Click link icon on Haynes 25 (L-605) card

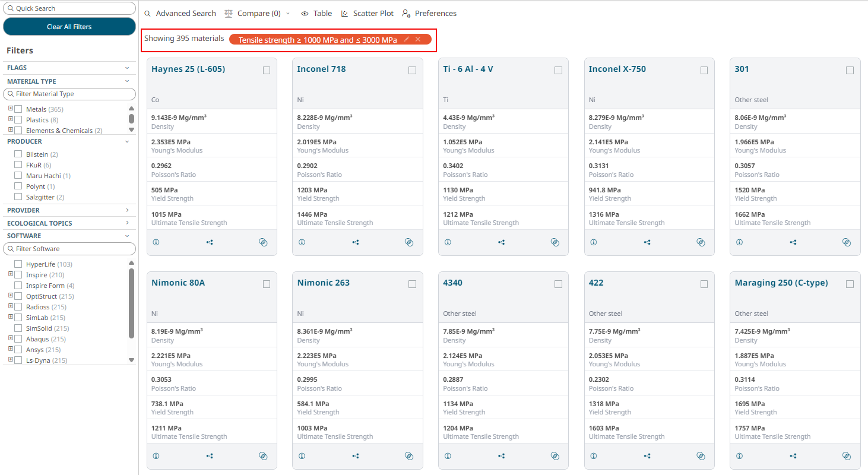[263, 242]
